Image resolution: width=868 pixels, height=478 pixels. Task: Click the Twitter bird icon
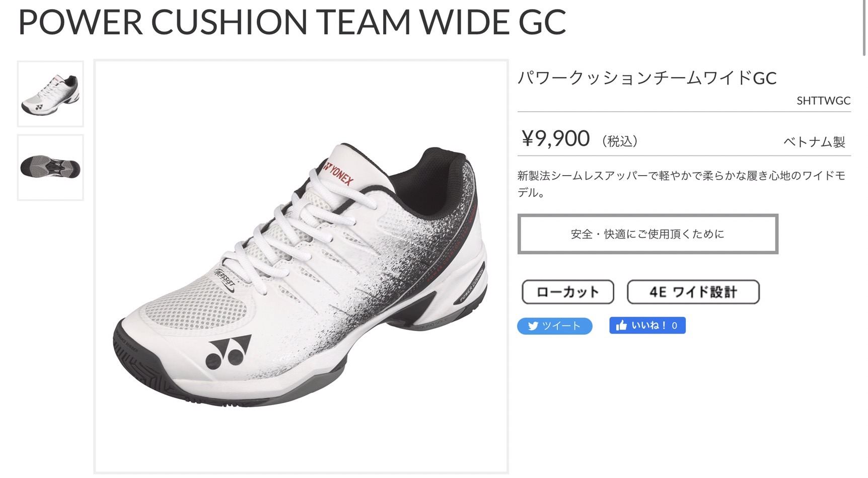pos(533,326)
